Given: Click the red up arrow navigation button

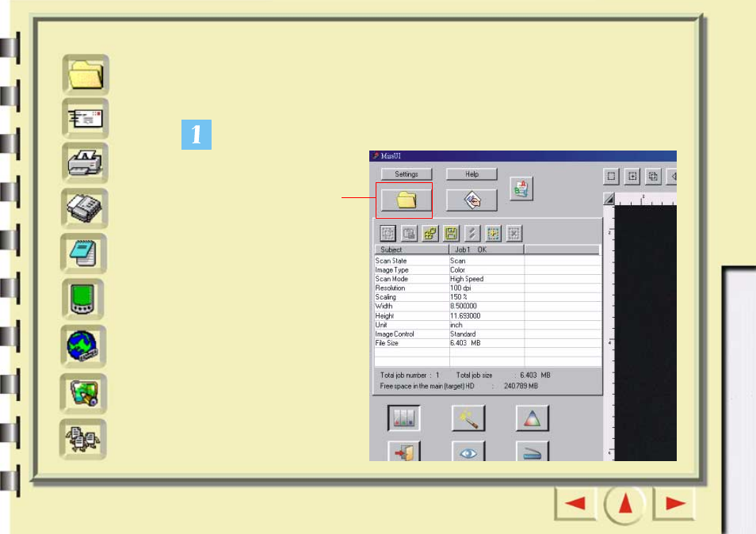Looking at the screenshot, I should click(625, 504).
